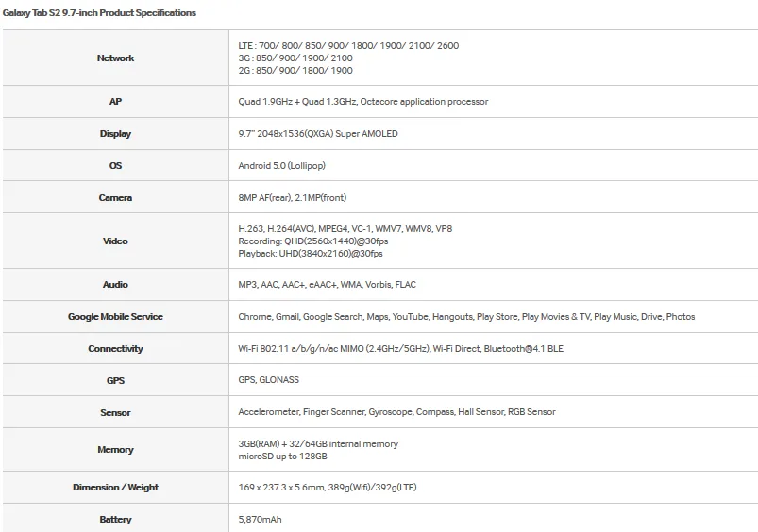This screenshot has height=532, width=758.
Task: Click the Google Mobile Service label
Action: coord(115,317)
